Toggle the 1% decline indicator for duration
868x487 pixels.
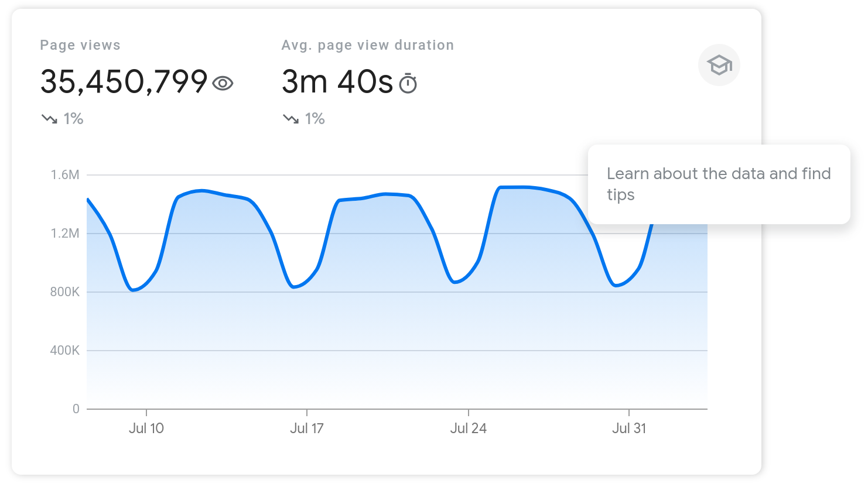coord(314,119)
